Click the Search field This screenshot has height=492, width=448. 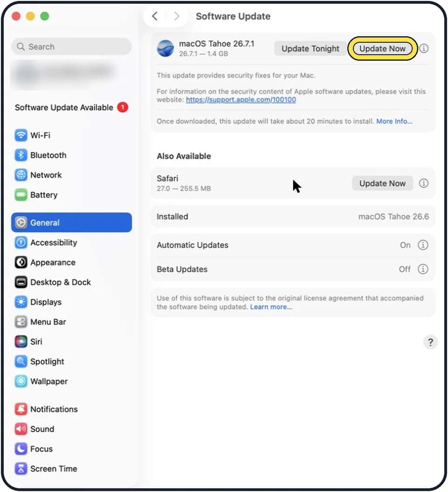[71, 47]
